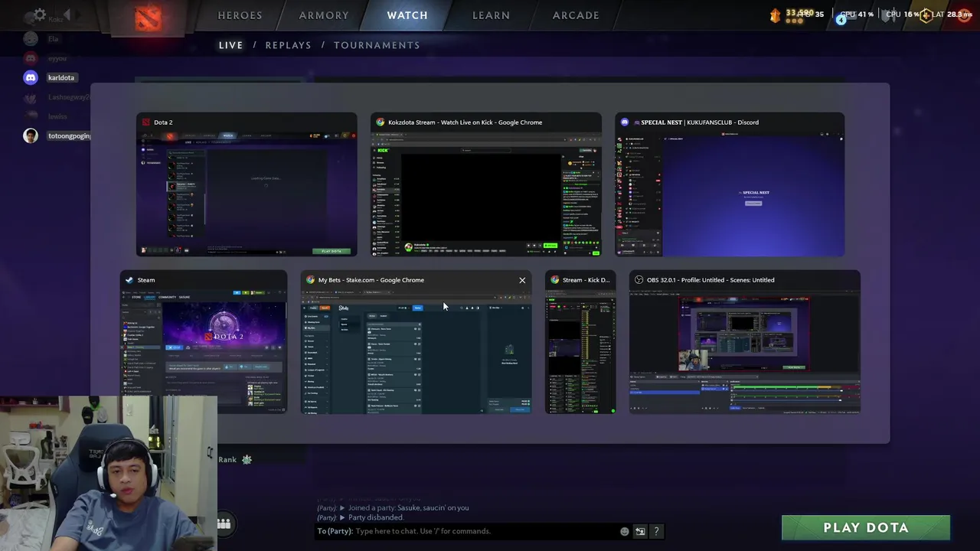Switch to the Live sub-tab

pyautogui.click(x=230, y=45)
